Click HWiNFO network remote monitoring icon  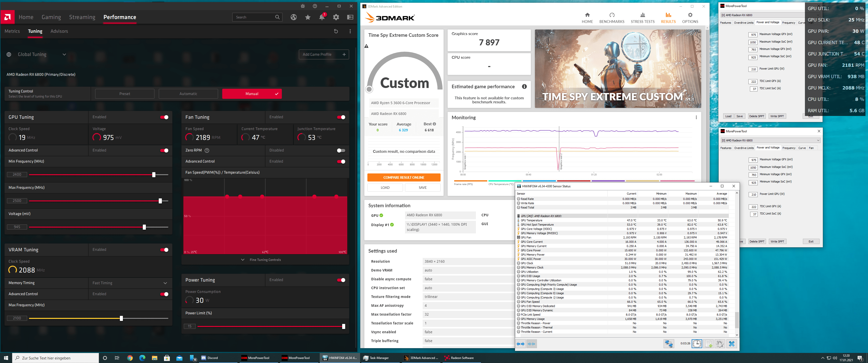click(x=668, y=344)
